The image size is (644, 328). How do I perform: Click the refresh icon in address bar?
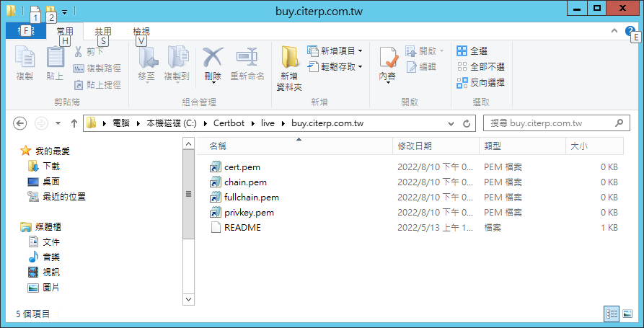click(467, 123)
